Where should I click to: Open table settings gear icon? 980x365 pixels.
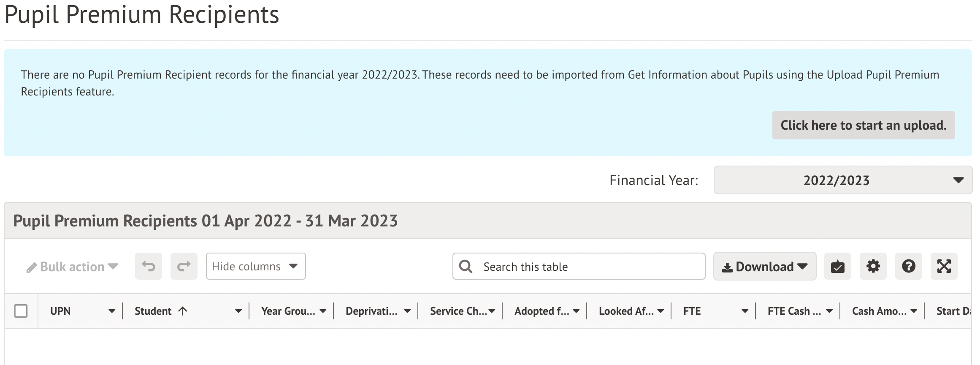tap(873, 267)
